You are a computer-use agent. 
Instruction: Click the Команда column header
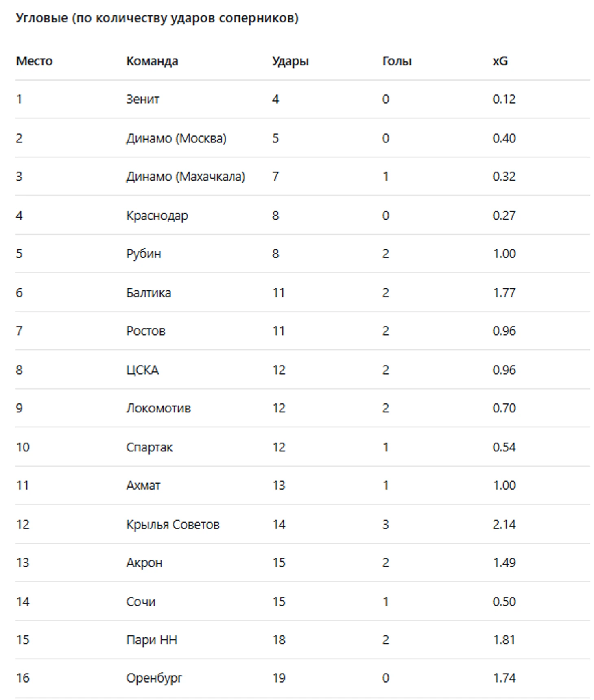(x=152, y=61)
